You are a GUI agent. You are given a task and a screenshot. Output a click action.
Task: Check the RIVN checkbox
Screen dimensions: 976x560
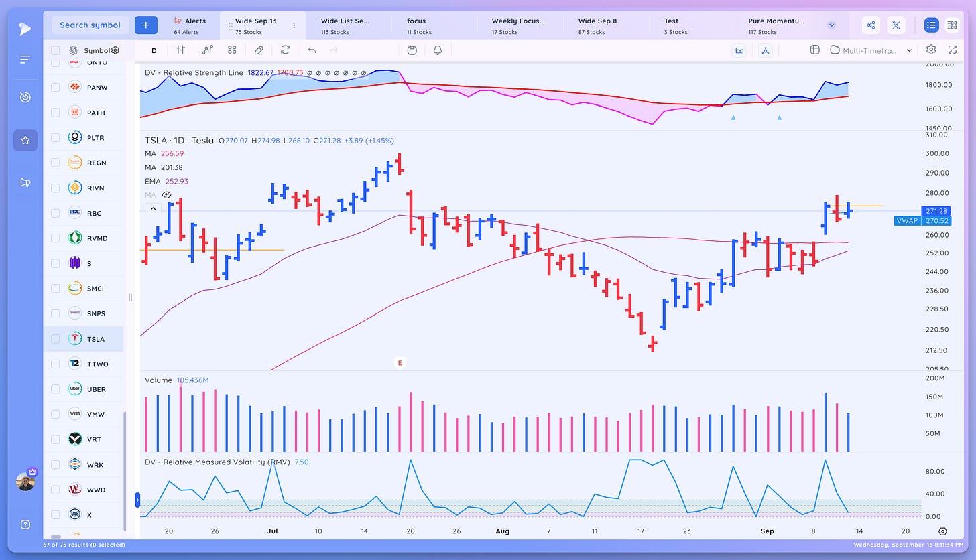tap(55, 188)
